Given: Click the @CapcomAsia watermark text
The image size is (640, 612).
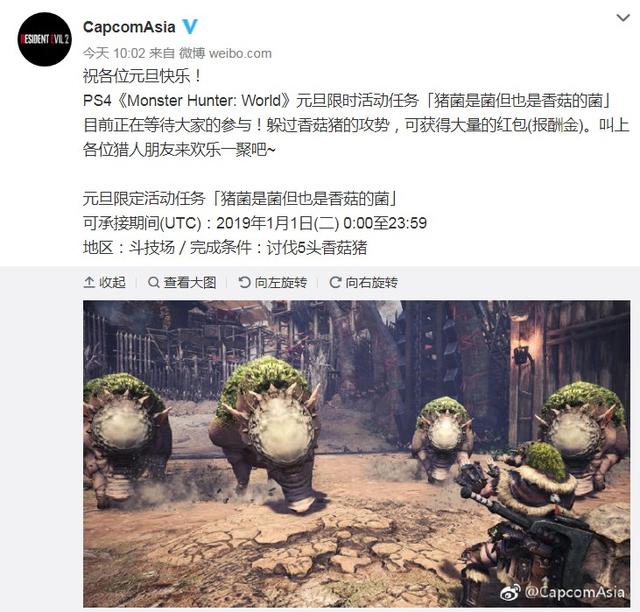Looking at the screenshot, I should [574, 592].
